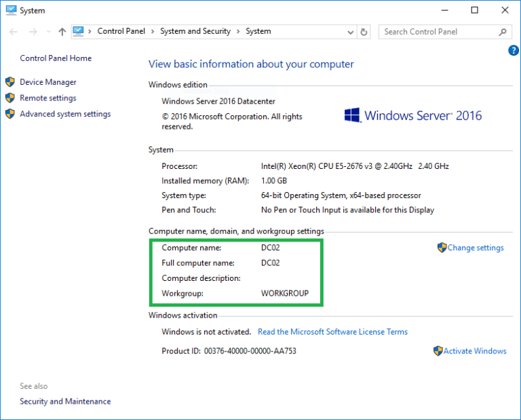Click the System icon in title bar
The width and height of the screenshot is (521, 420).
pyautogui.click(x=10, y=10)
